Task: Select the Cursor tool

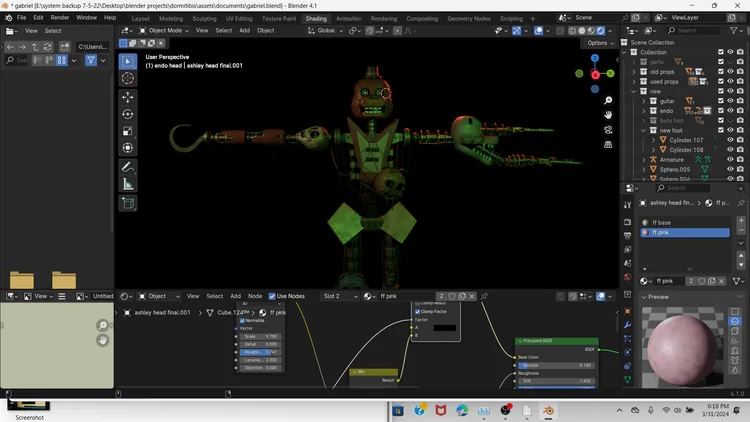Action: pyautogui.click(x=128, y=78)
